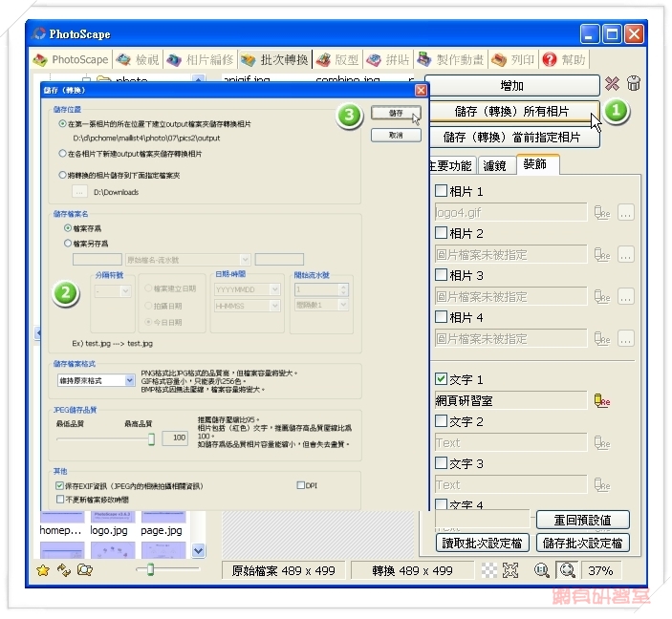The width and height of the screenshot is (672, 619).
Task: Click the JPEG quality slider handle
Action: 151,438
